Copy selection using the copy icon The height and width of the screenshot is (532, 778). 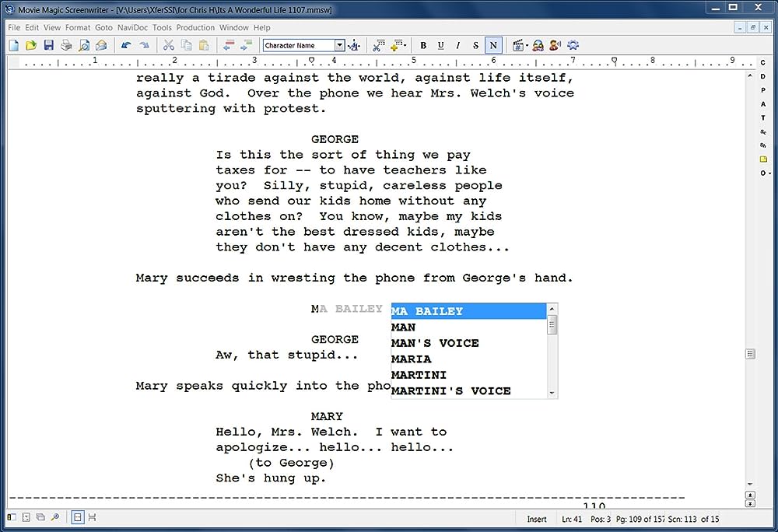point(187,46)
